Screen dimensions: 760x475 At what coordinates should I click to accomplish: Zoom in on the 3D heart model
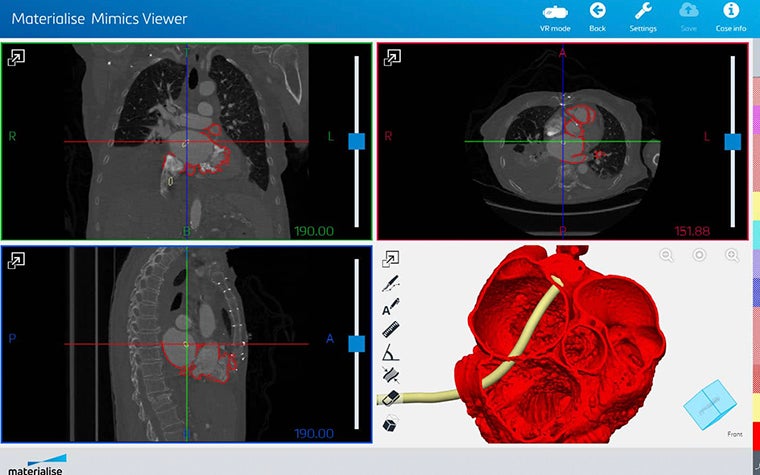732,256
